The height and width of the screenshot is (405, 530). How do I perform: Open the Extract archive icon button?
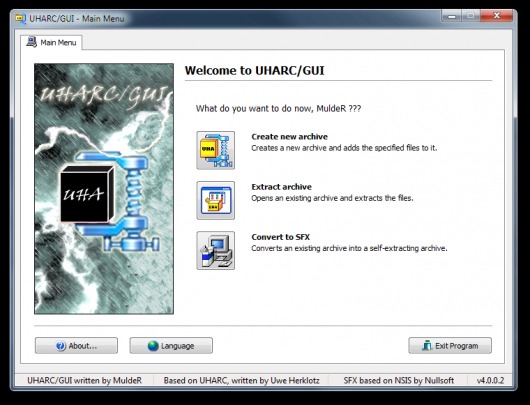(x=216, y=200)
